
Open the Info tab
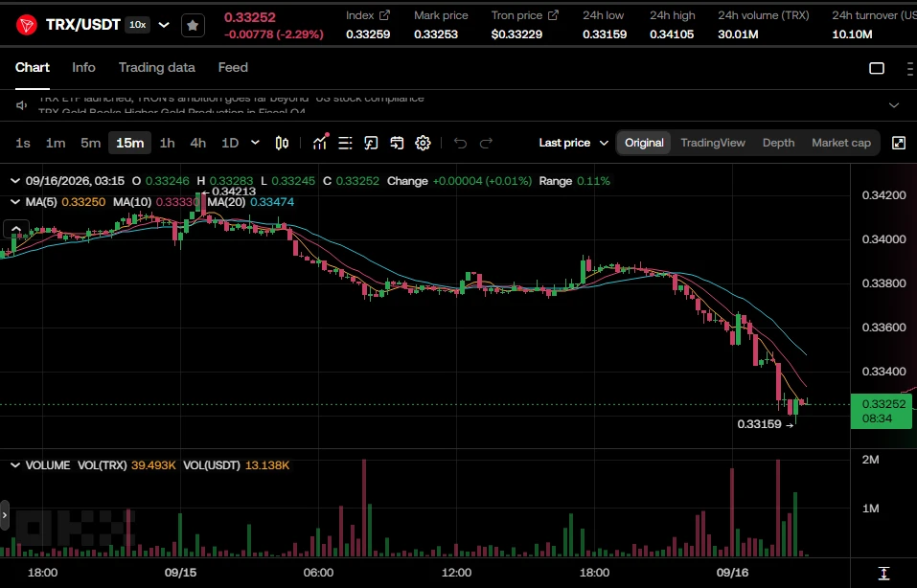click(83, 68)
